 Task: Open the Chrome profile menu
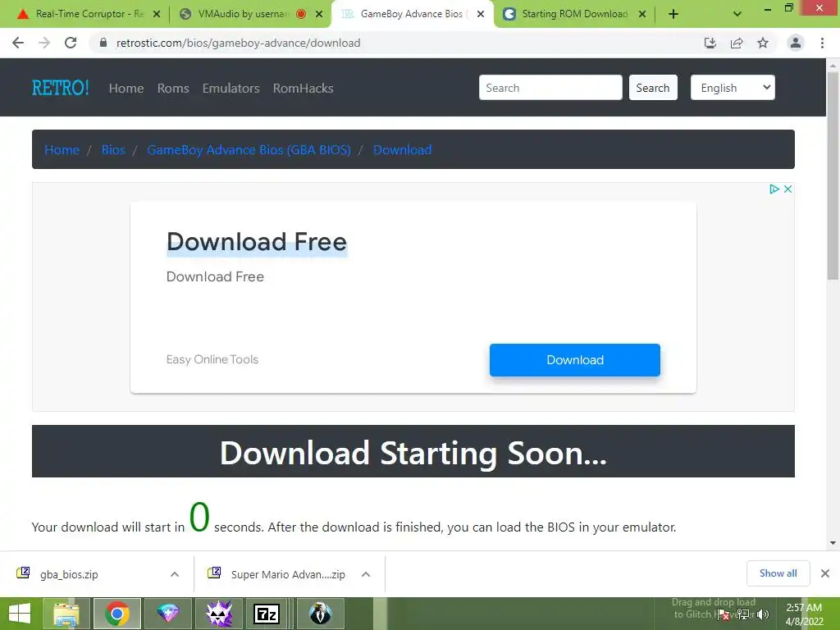(796, 43)
